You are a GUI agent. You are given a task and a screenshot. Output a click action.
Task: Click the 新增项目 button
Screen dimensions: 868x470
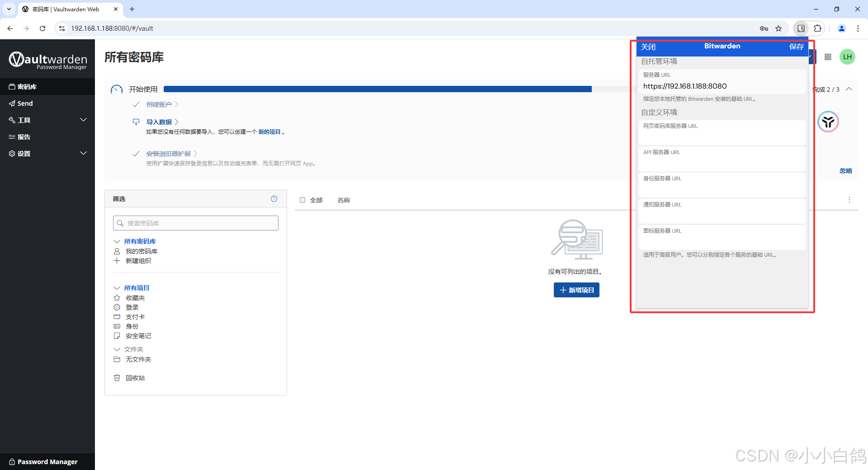click(576, 290)
